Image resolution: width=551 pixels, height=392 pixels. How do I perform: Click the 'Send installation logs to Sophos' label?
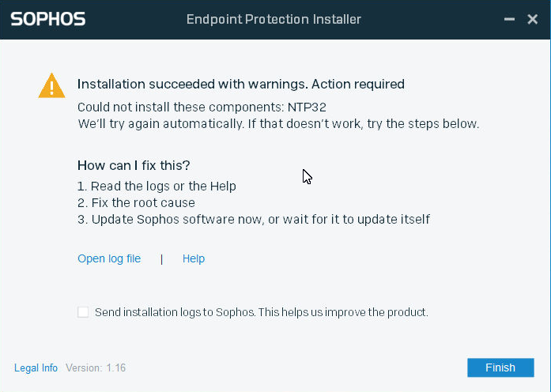(262, 312)
